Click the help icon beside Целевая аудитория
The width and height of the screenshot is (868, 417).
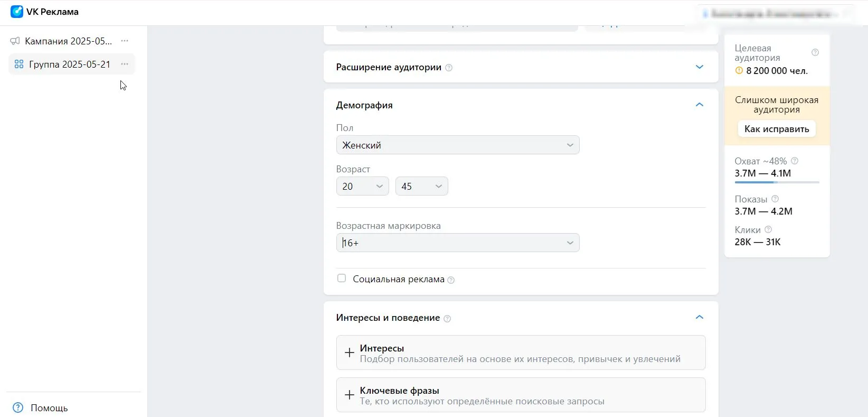(815, 52)
